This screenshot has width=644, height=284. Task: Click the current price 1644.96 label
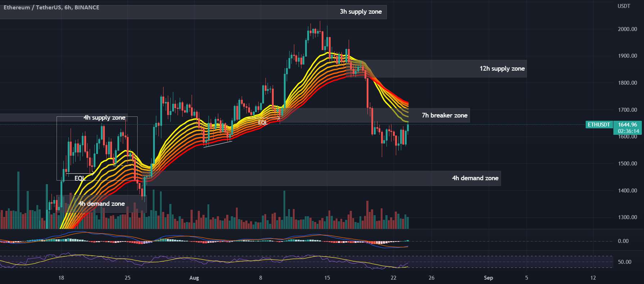628,125
